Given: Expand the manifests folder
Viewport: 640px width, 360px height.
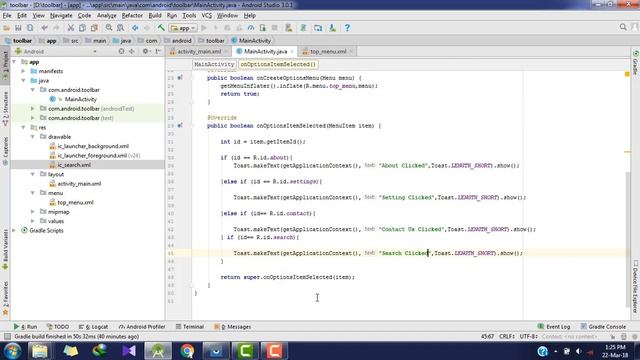Looking at the screenshot, I should coord(24,71).
